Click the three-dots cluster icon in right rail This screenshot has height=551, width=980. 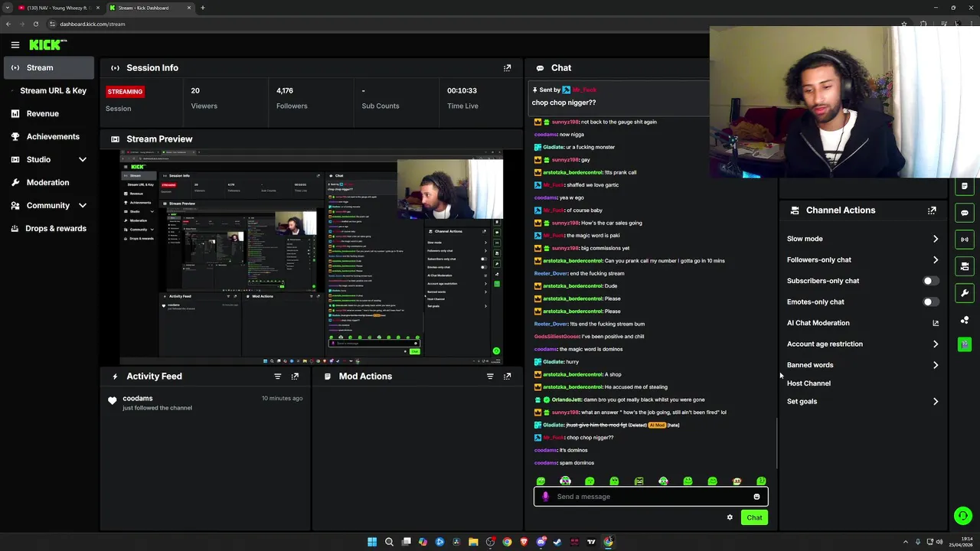pos(965,320)
